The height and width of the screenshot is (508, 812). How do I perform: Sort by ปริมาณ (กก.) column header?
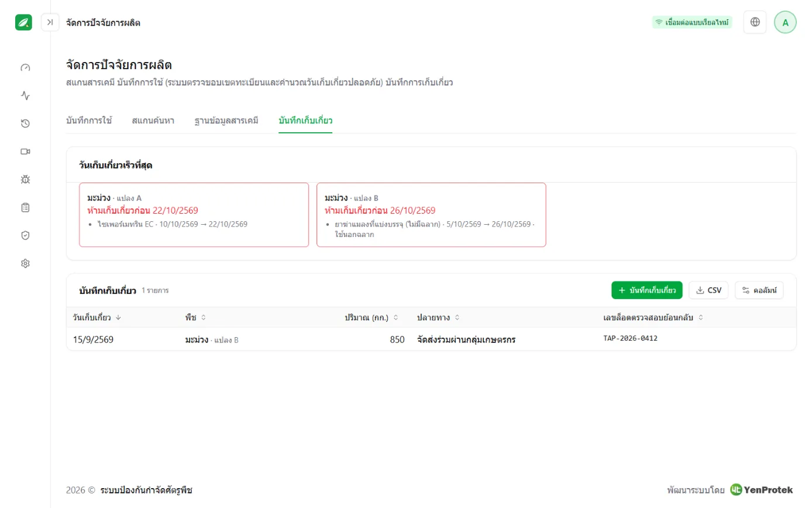tap(371, 318)
